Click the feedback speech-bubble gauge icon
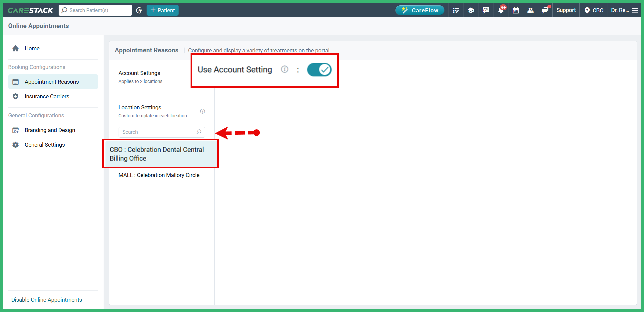The height and width of the screenshot is (312, 644). tap(486, 10)
